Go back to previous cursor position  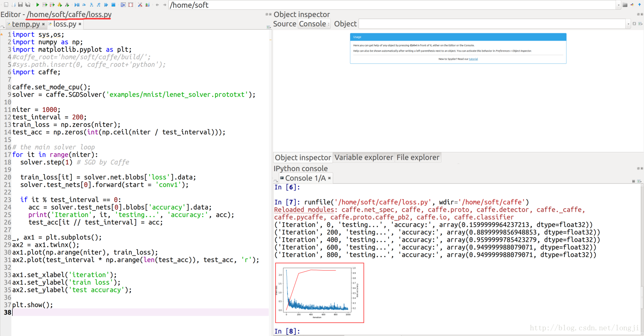click(157, 5)
